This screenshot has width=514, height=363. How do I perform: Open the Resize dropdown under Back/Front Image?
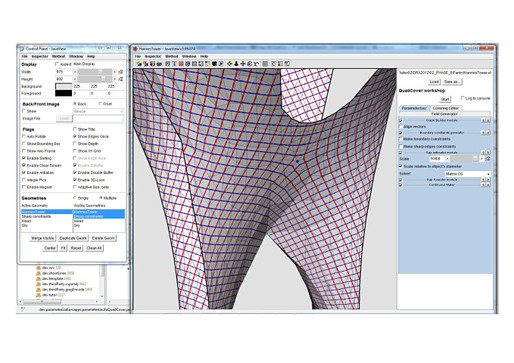pyautogui.click(x=98, y=111)
